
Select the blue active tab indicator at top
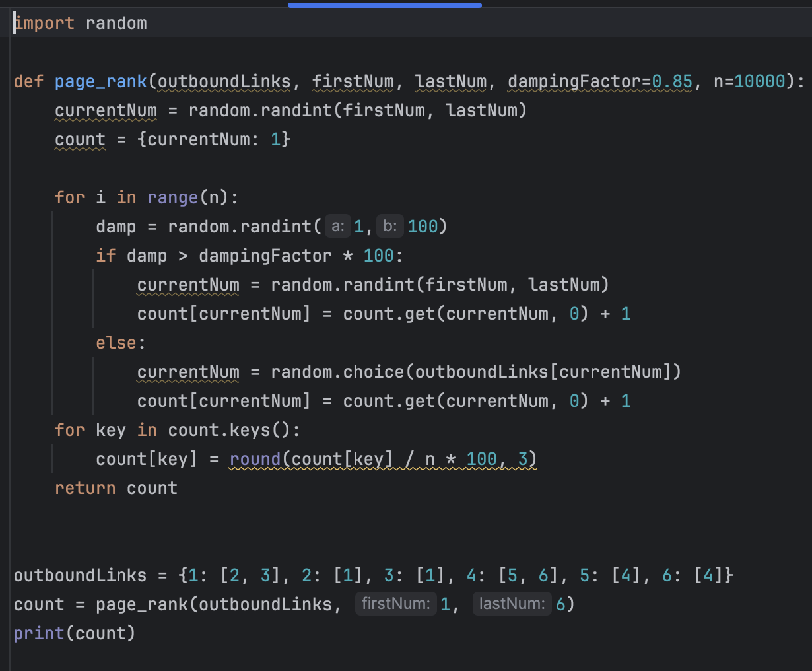[384, 5]
